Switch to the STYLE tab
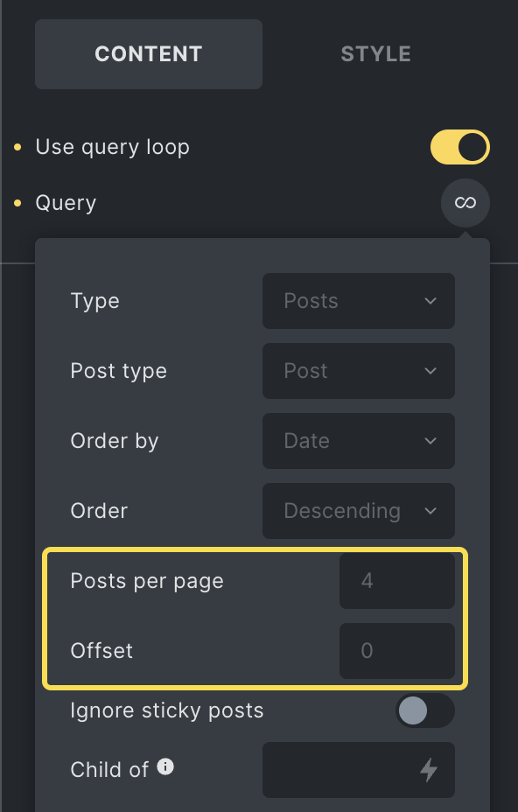 [376, 54]
